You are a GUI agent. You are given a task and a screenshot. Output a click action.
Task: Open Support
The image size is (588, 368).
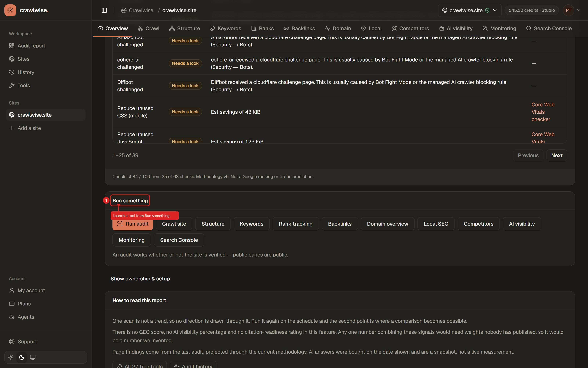(x=46, y=342)
